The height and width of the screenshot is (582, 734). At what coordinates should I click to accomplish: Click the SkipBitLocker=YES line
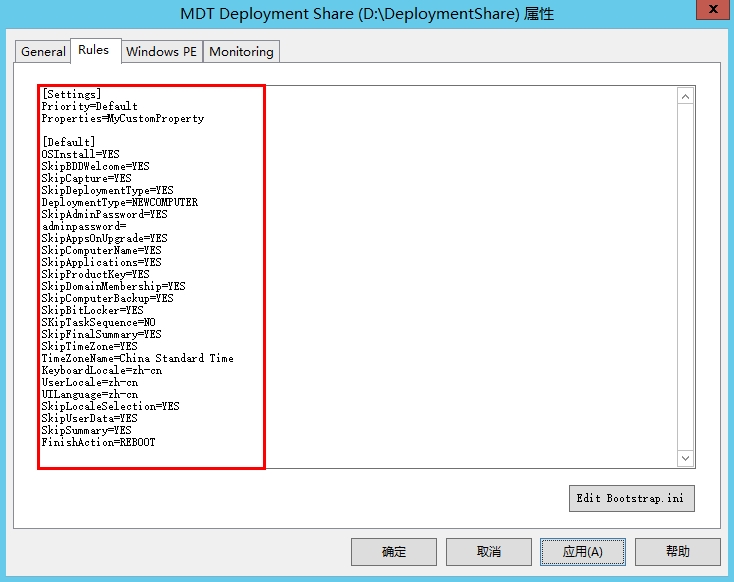[x=93, y=310]
